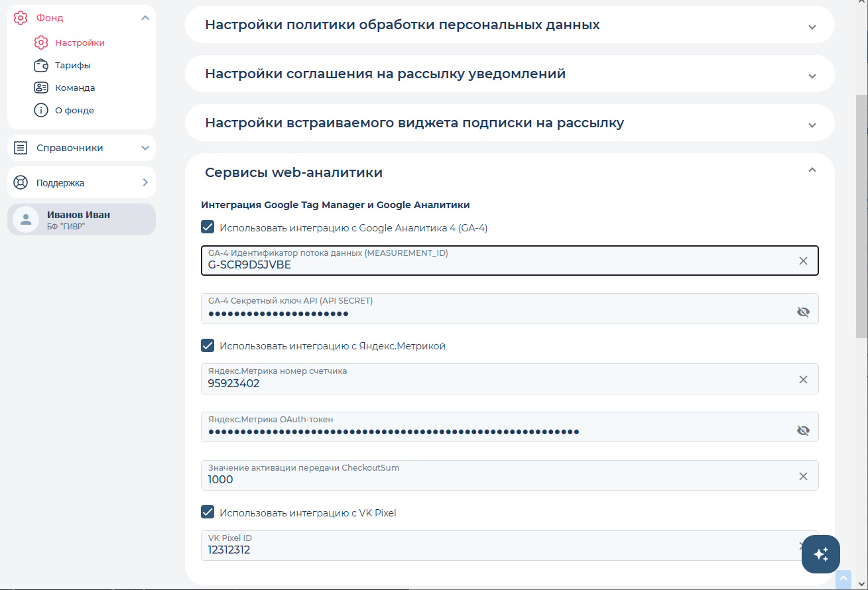This screenshot has height=590, width=868.
Task: Open the Тарифы menu item
Action: [73, 65]
